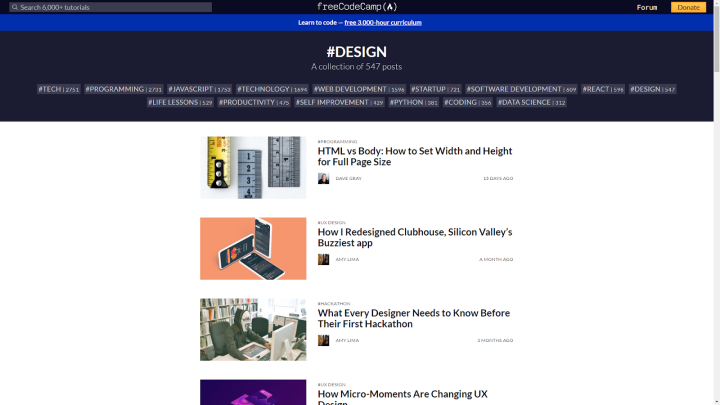
Task: Focus the Search 6,000+ tutorials field
Action: (x=111, y=7)
